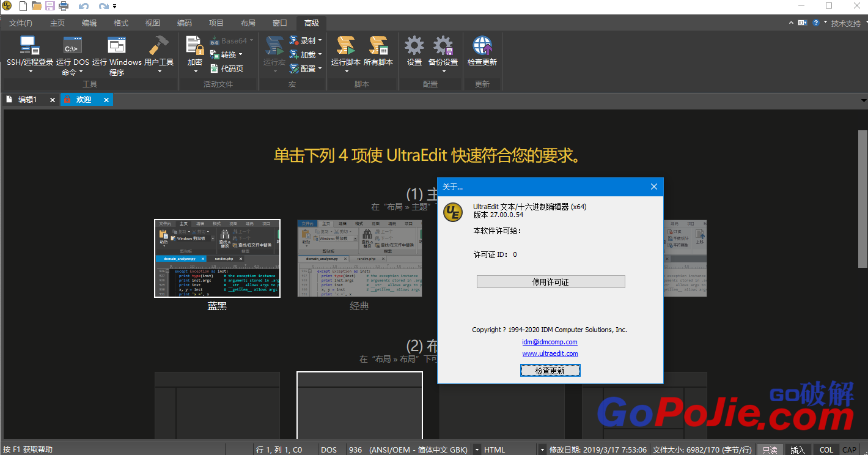
Task: Click the 停用许可证 button
Action: click(551, 282)
